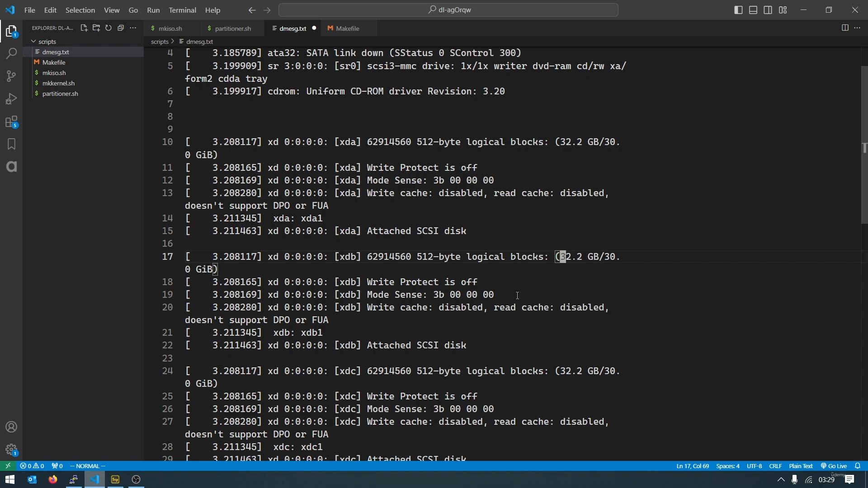Click the editor vertical scrollbar thumb

tap(864, 145)
